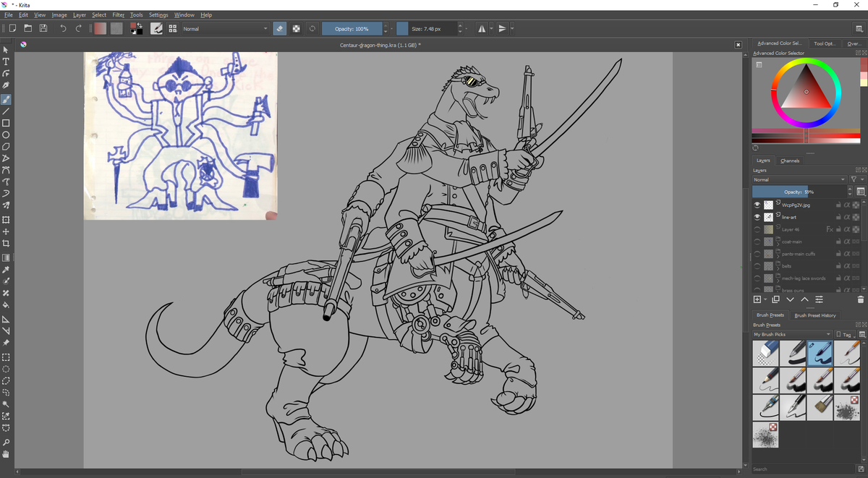
Task: Select the Color Picker eyedropper tool
Action: point(6,269)
